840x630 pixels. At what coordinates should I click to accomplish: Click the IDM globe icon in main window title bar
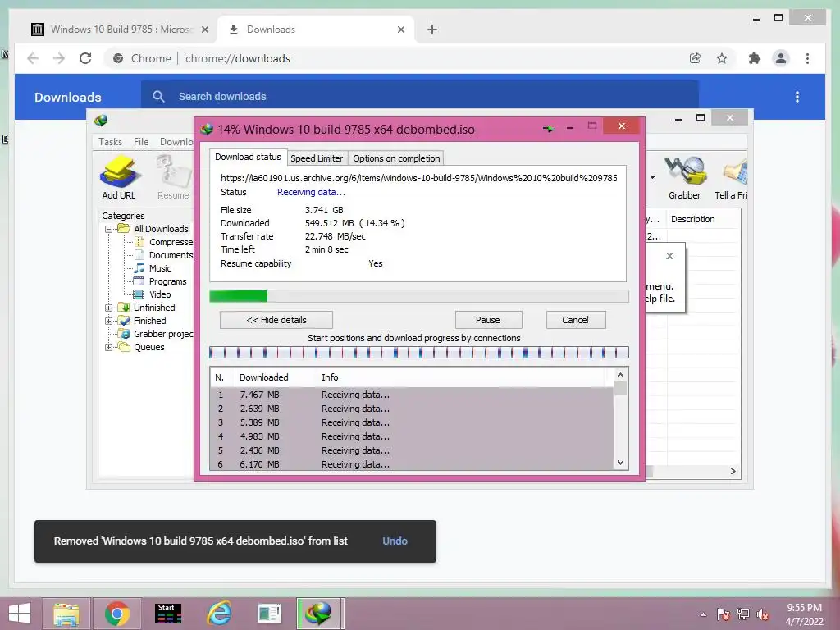coord(101,120)
